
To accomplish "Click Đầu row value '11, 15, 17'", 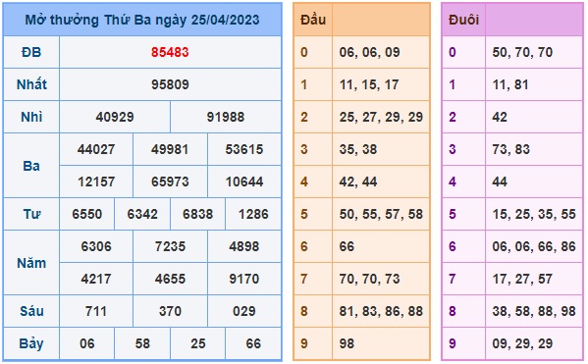I will tap(369, 84).
